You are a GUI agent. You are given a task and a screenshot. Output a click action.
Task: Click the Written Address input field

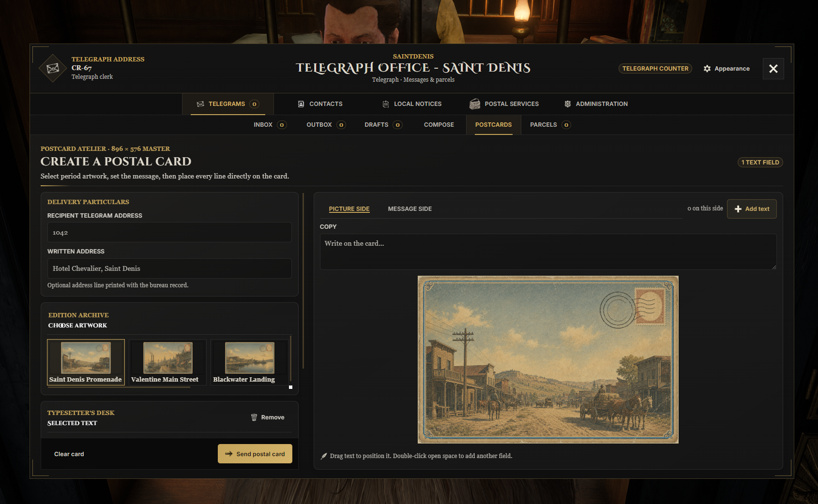point(169,268)
